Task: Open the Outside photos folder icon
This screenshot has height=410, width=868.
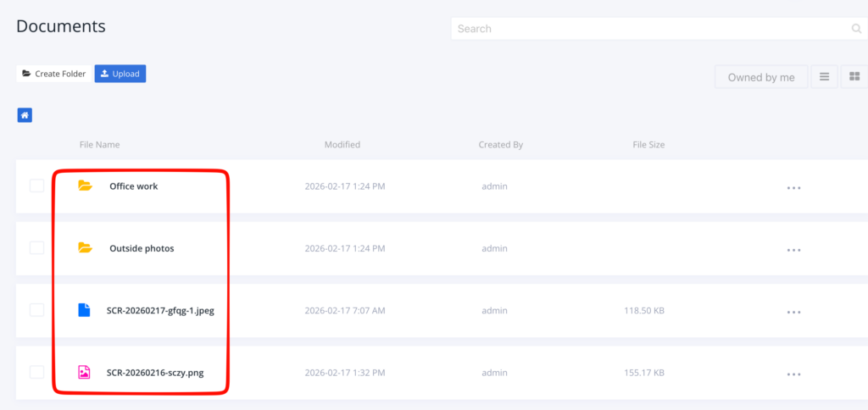Action: pos(85,248)
